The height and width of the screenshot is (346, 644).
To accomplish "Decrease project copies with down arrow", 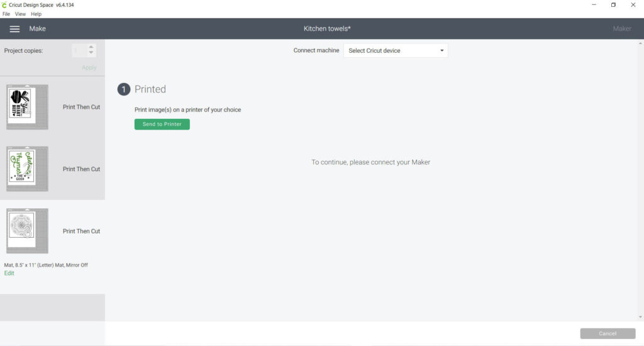I will click(91, 53).
